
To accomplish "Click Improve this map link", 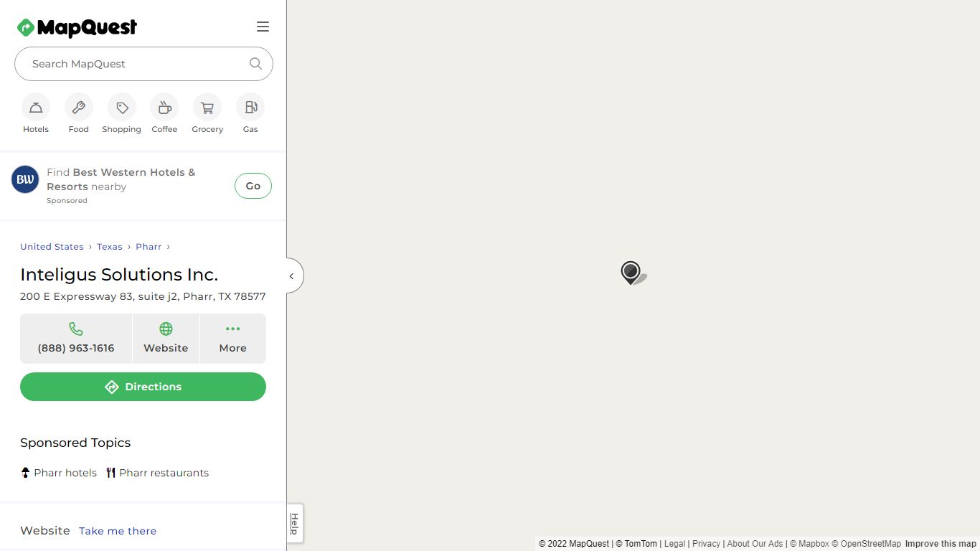I will (x=941, y=544).
